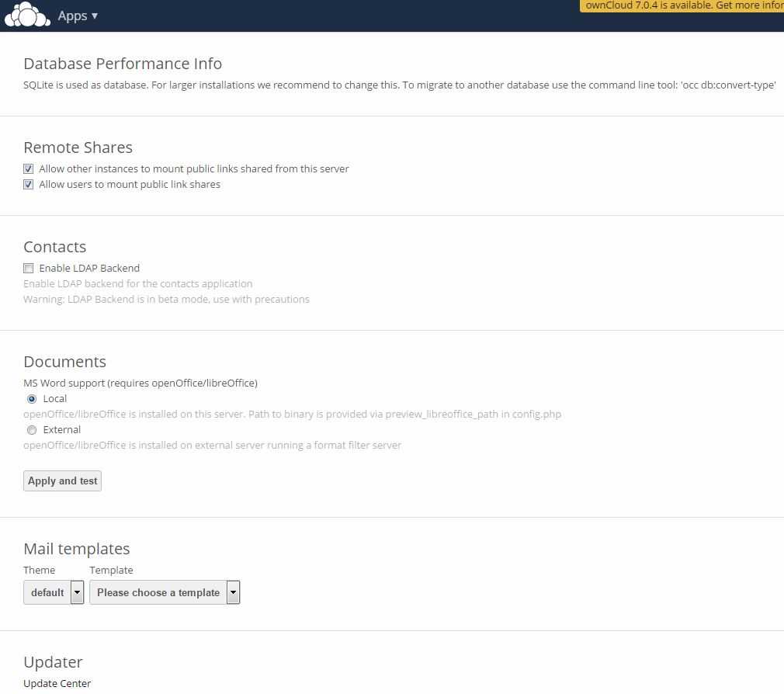The image size is (784, 694).
Task: Click the Database Performance Info heading
Action: click(x=123, y=64)
